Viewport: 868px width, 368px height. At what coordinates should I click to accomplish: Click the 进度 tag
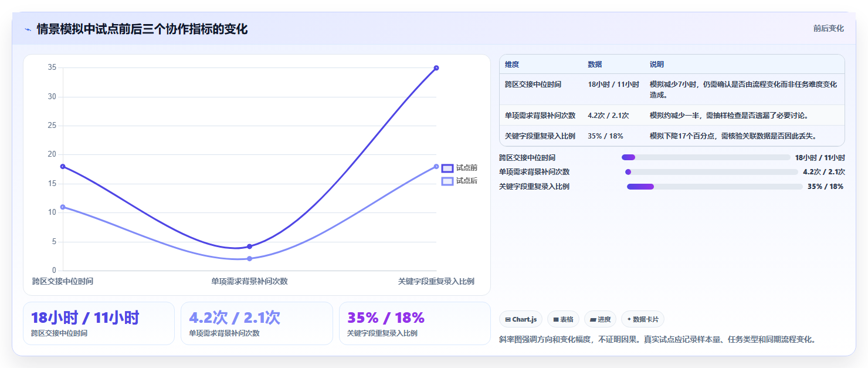click(600, 319)
